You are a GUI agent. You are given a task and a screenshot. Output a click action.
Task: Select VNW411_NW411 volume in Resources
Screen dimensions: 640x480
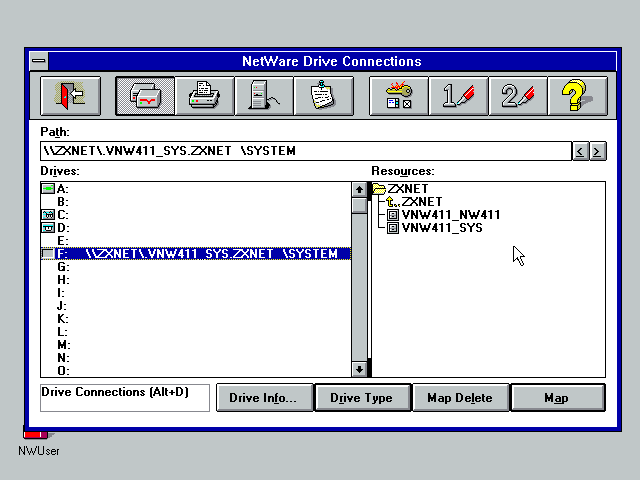pos(451,215)
